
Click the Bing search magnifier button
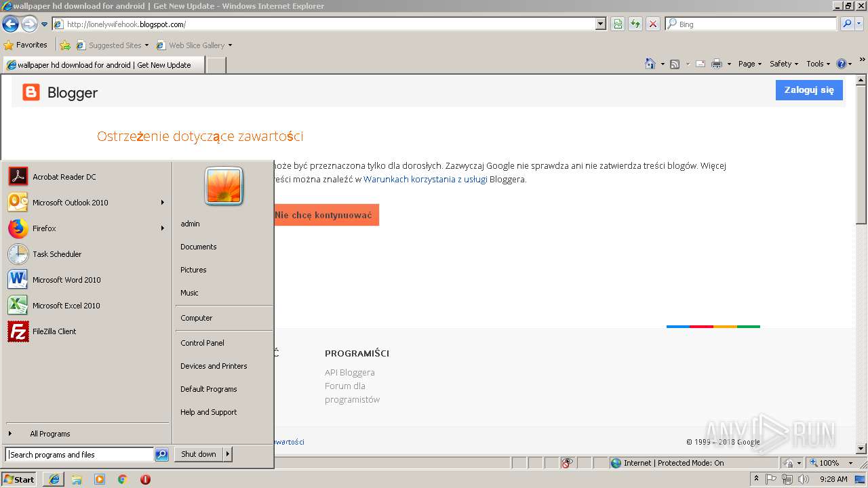pyautogui.click(x=846, y=24)
